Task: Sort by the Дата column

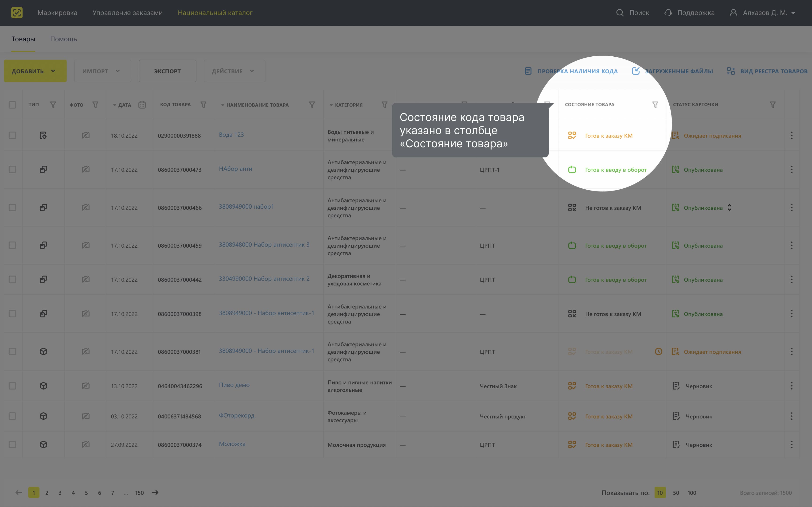Action: coord(122,105)
